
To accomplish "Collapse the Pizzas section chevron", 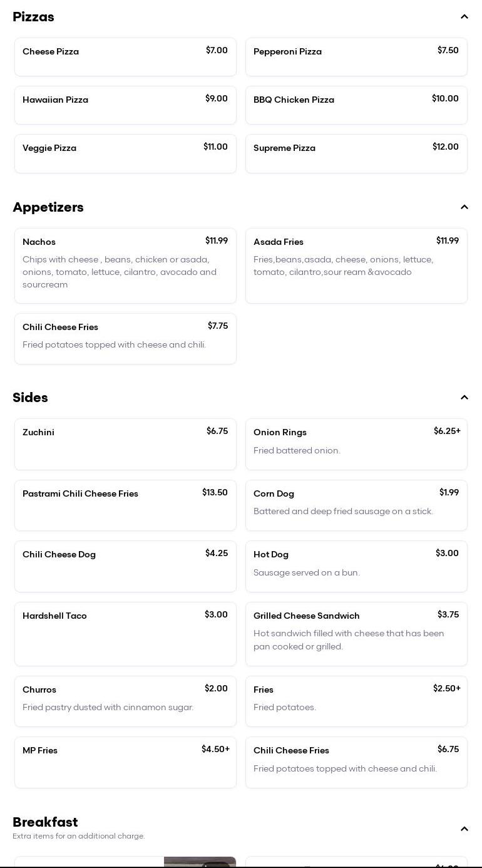I will 464,17.
